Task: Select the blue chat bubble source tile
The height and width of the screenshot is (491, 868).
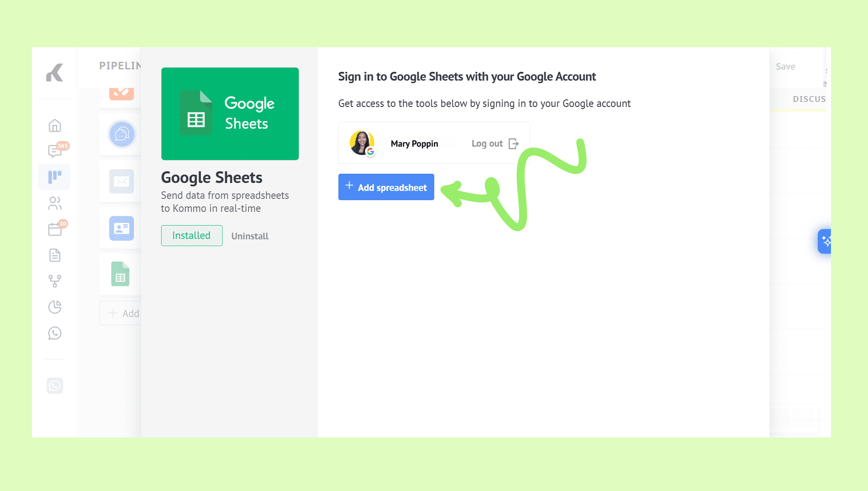Action: 122,135
